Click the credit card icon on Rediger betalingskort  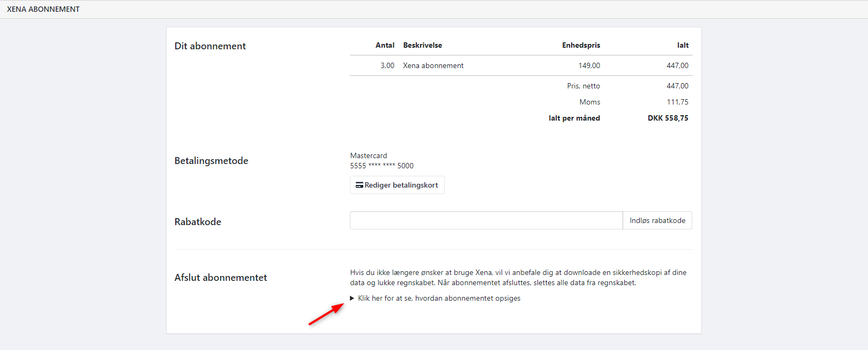(359, 185)
